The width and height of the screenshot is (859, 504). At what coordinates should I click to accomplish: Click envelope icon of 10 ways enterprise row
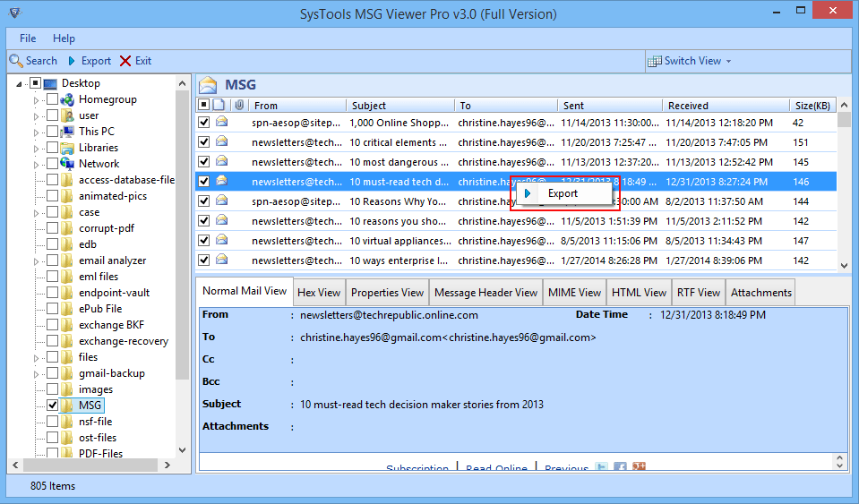pos(222,260)
